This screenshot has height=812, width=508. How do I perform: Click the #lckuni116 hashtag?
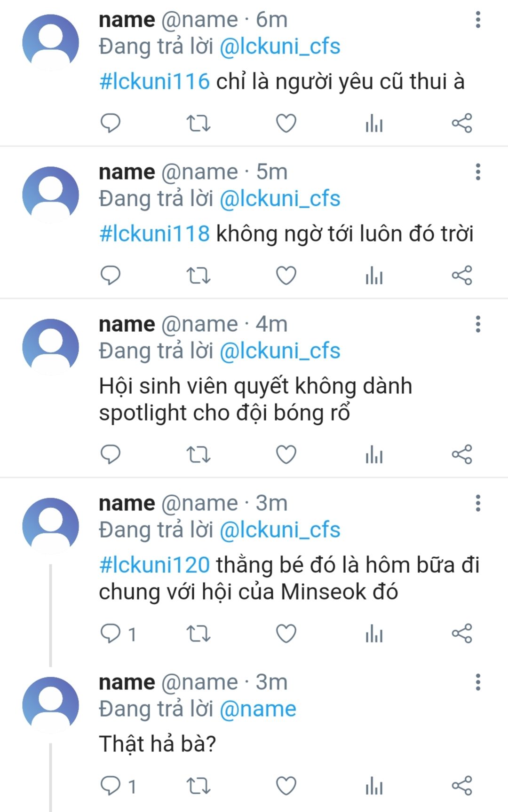[x=154, y=82]
